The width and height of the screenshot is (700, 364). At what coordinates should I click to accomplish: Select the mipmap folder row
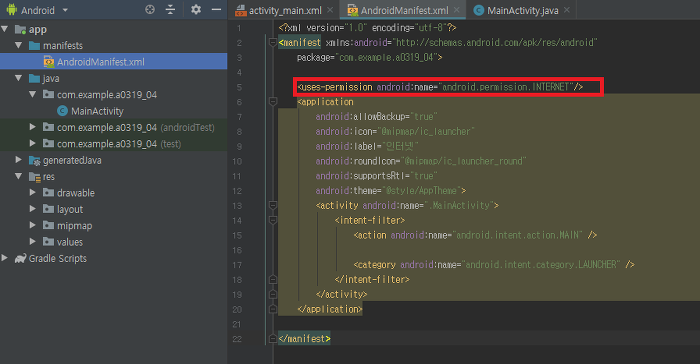[113, 225]
